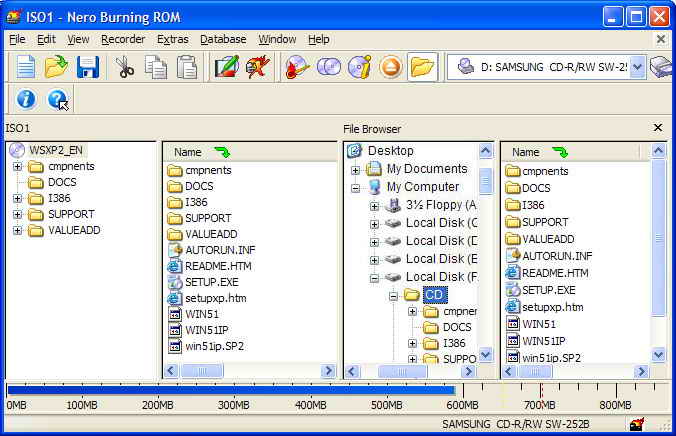Click the Nero Express flame character icon

[258, 67]
